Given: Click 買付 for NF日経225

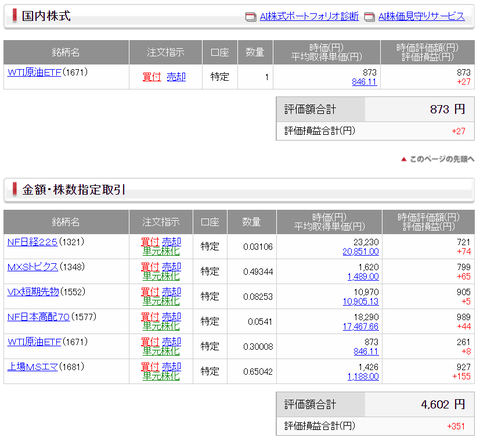Looking at the screenshot, I should (150, 242).
